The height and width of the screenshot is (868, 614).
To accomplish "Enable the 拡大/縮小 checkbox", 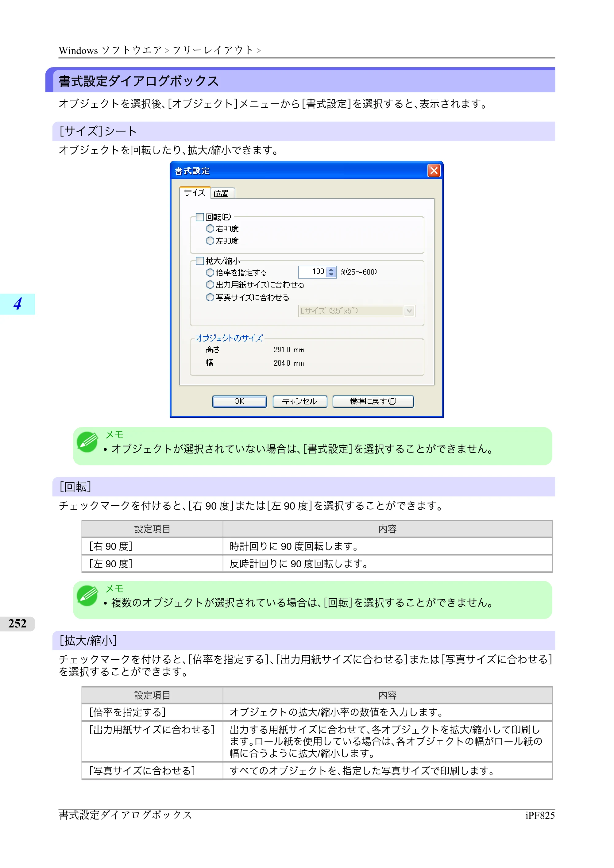I will click(x=200, y=261).
